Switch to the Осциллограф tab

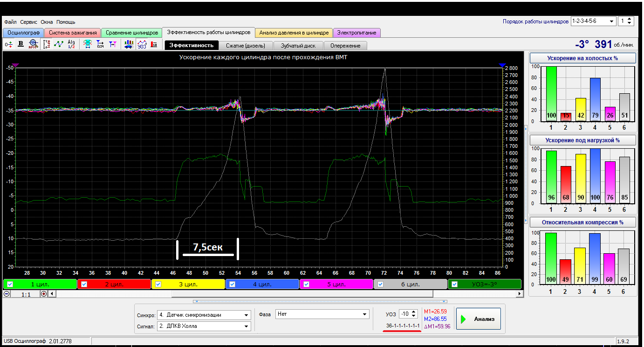coord(23,33)
